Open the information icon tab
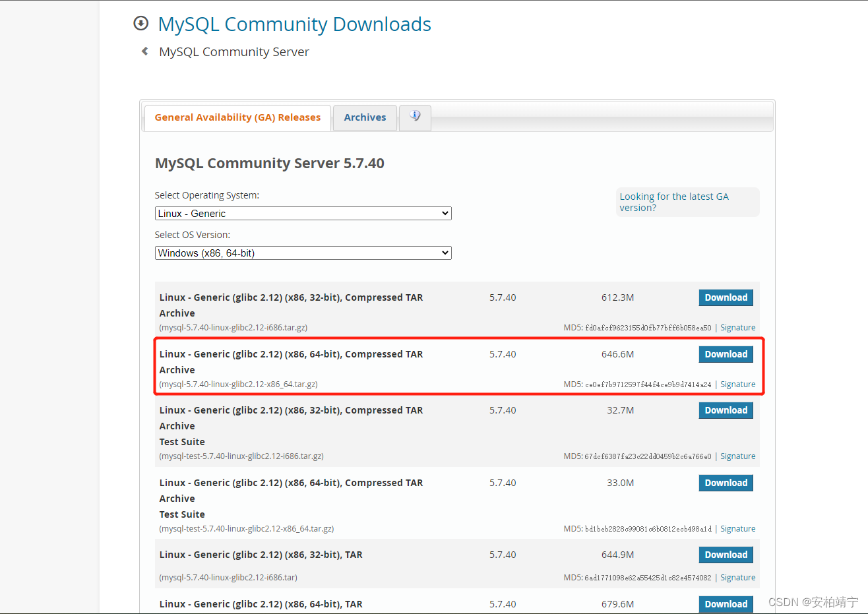This screenshot has height=614, width=868. (x=415, y=117)
